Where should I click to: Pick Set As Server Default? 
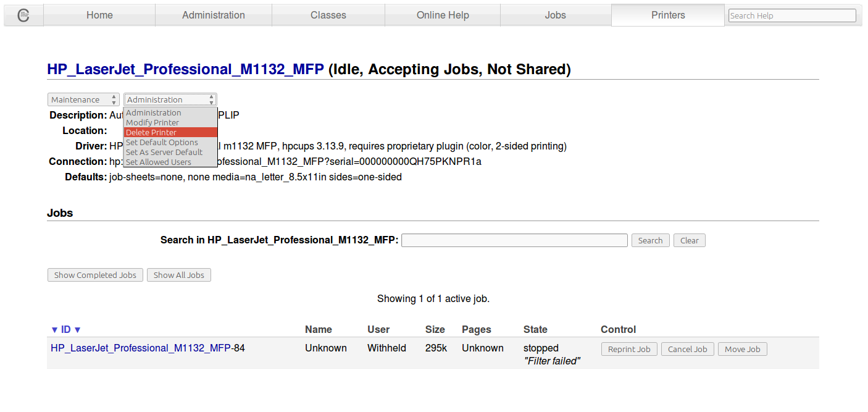point(170,152)
